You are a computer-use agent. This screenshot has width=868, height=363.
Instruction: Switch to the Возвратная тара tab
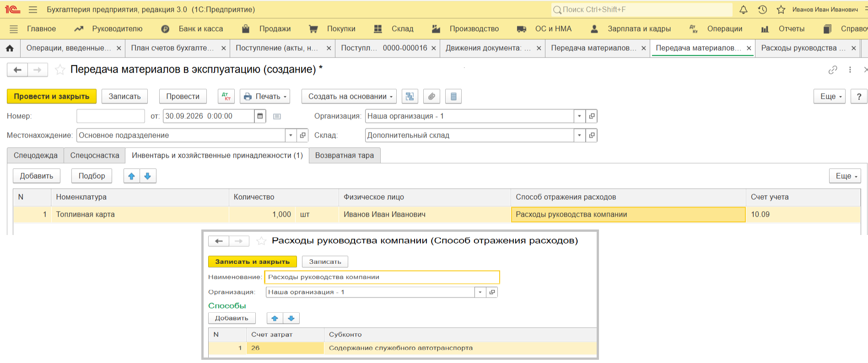(345, 155)
